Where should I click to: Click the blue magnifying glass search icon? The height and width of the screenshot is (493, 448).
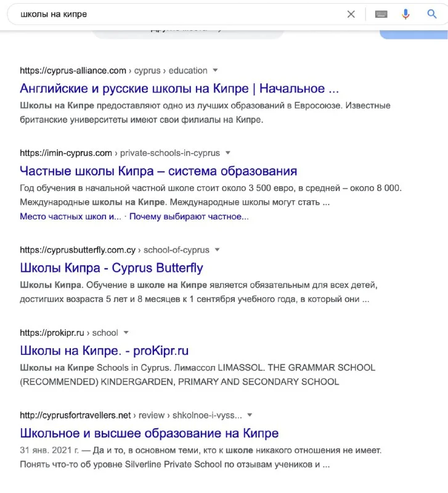432,14
